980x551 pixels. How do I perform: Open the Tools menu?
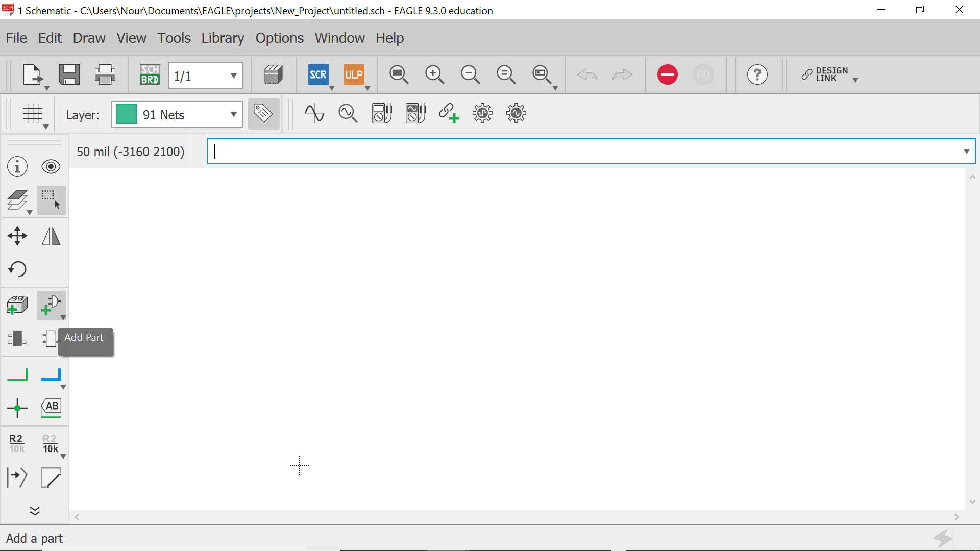[x=174, y=38]
